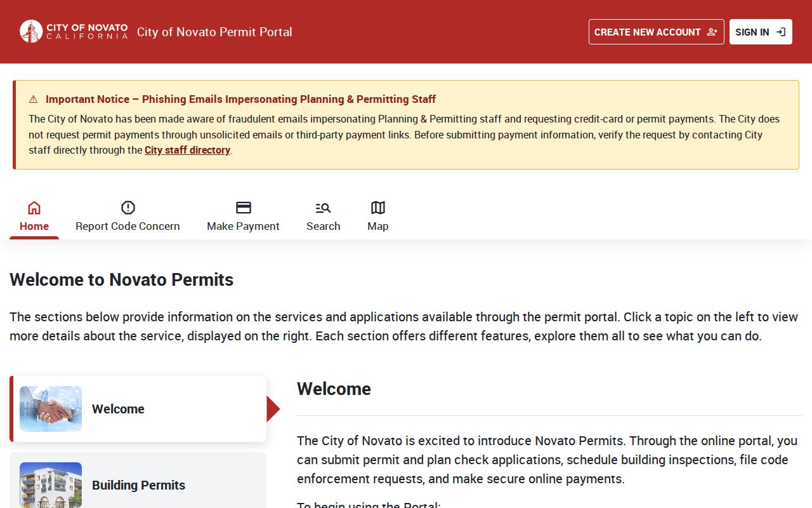Click the Home house icon
This screenshot has width=812, height=508.
point(34,208)
